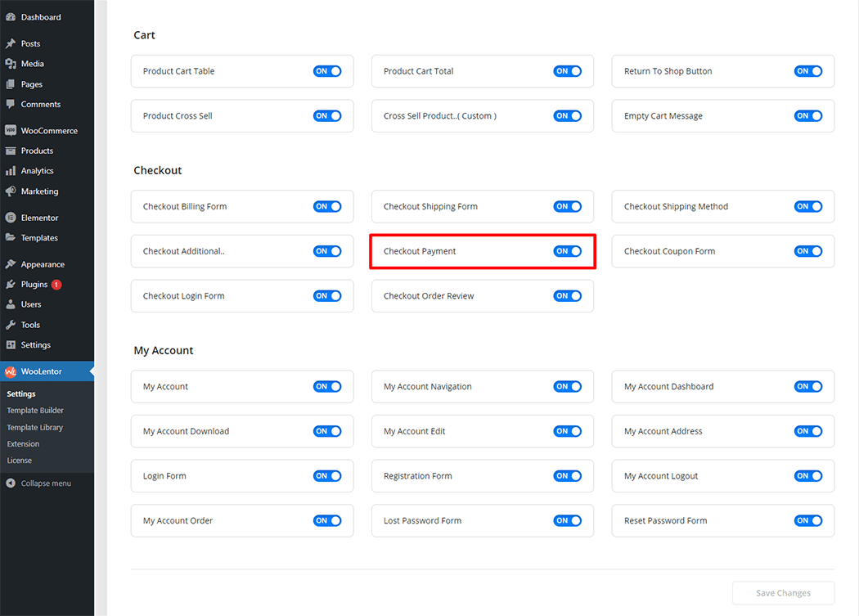Image resolution: width=859 pixels, height=616 pixels.
Task: Collapse the admin sidebar menu
Action: coord(39,483)
